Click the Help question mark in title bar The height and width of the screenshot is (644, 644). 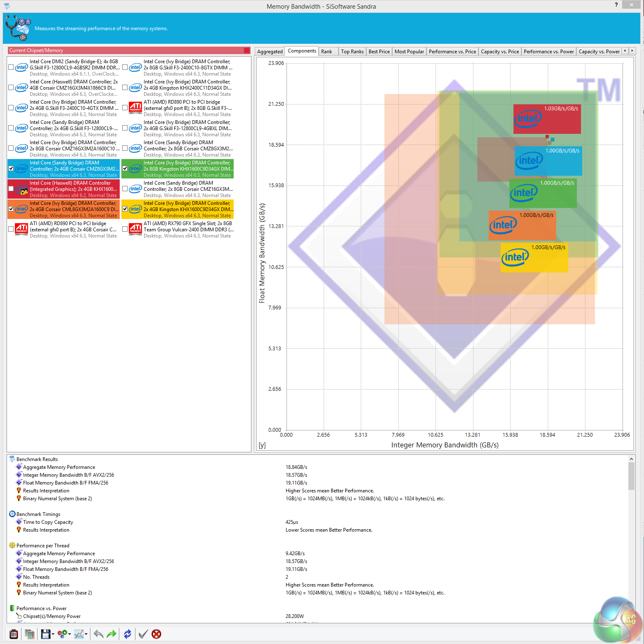[x=616, y=5]
